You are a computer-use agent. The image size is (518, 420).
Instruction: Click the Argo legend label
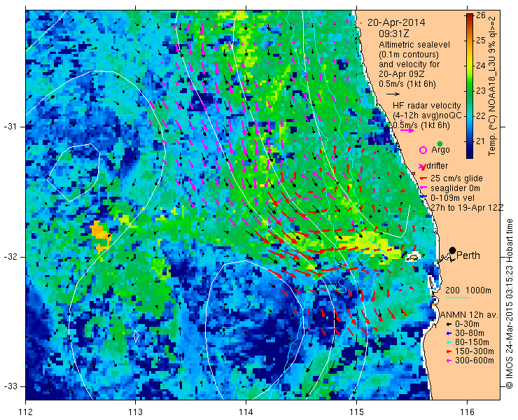click(x=440, y=150)
